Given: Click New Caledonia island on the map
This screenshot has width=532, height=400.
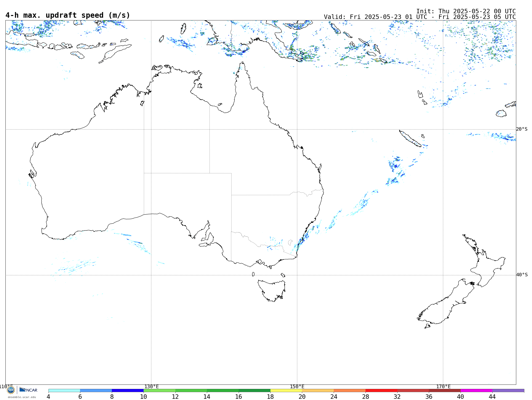Looking at the screenshot, I should [410, 138].
